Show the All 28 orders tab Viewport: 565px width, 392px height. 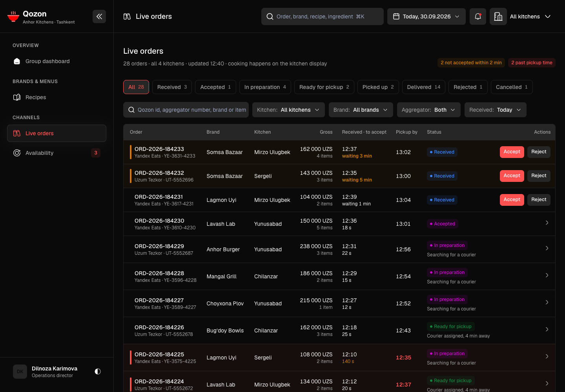click(136, 87)
